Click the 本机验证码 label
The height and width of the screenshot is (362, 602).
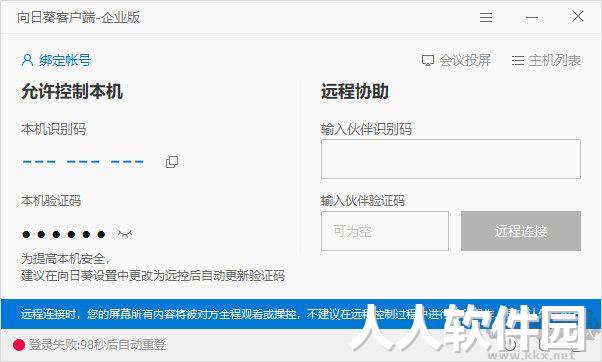pos(51,200)
